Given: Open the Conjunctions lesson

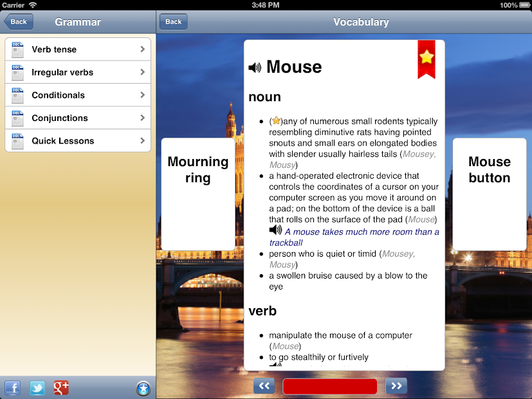Looking at the screenshot, I should (x=77, y=118).
